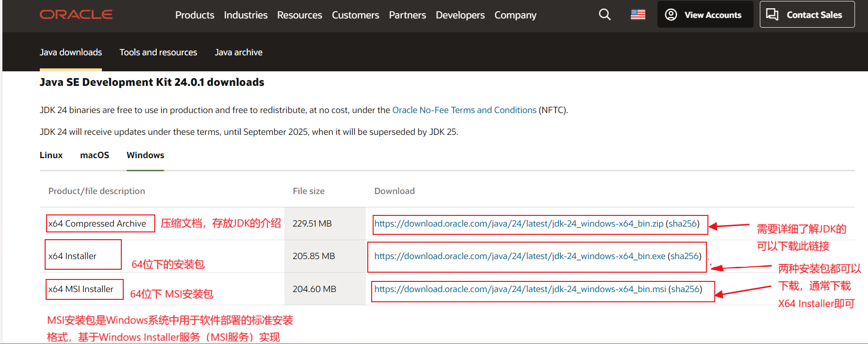Download the windows-x64_bin.exe link
868x344 pixels.
pyautogui.click(x=520, y=256)
